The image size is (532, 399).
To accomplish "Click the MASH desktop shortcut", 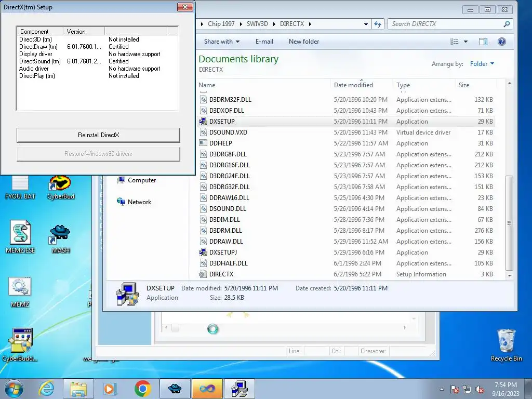I will coord(60,239).
